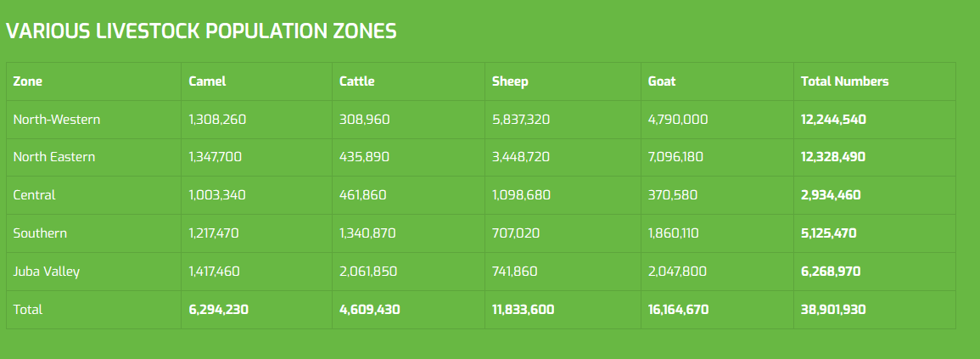The width and height of the screenshot is (980, 359).
Task: Select the Cattle column header
Action: click(356, 81)
